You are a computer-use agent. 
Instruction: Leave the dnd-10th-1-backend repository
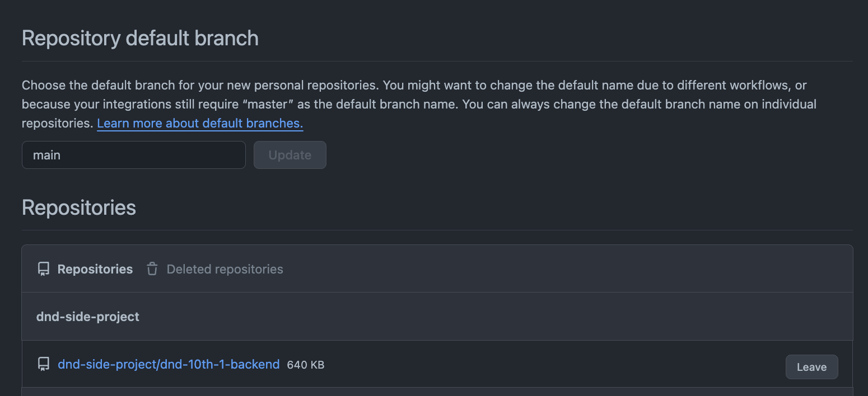tap(811, 367)
